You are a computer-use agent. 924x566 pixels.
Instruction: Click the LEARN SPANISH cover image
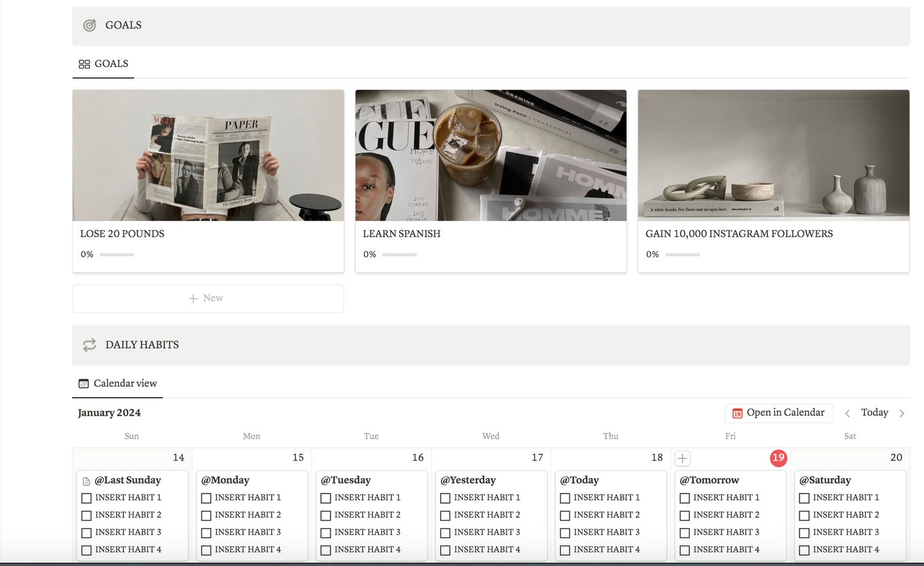(x=490, y=155)
